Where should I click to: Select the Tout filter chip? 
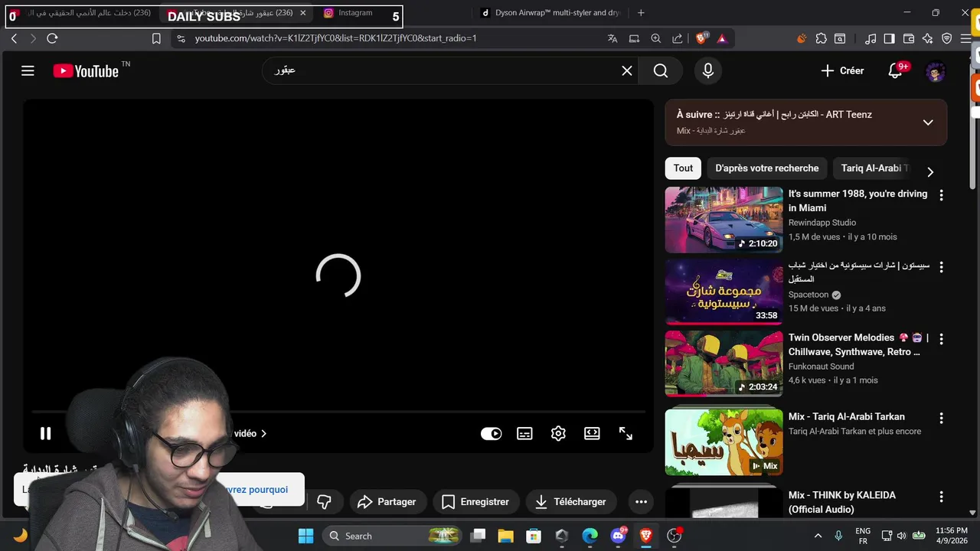(683, 168)
